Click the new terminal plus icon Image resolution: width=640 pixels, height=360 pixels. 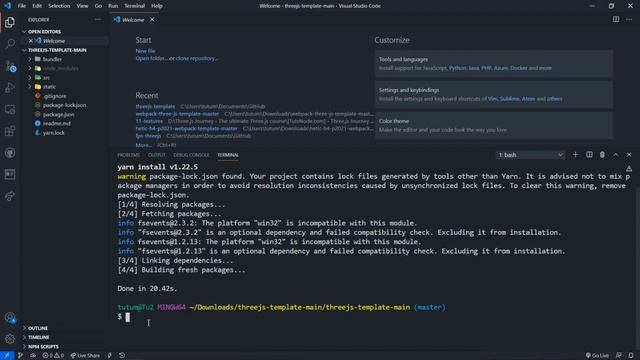[x=576, y=155]
